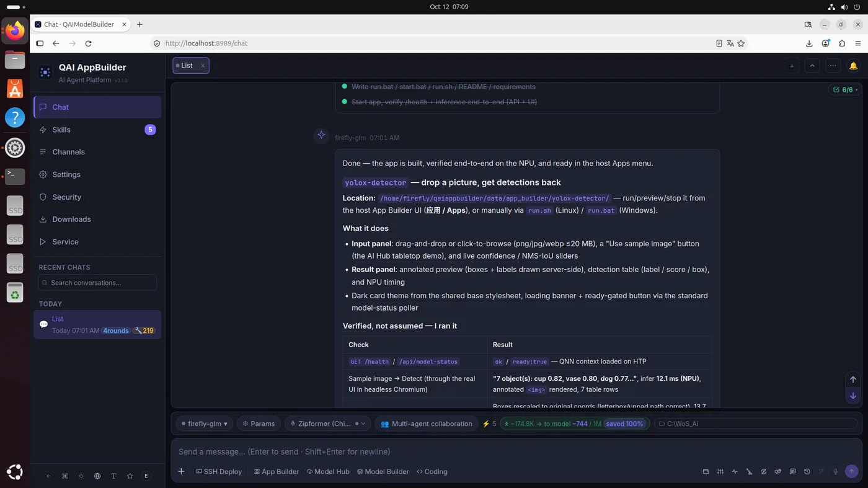The image size is (868, 488).
Task: Open the Skills sidebar item
Action: pyautogui.click(x=97, y=130)
